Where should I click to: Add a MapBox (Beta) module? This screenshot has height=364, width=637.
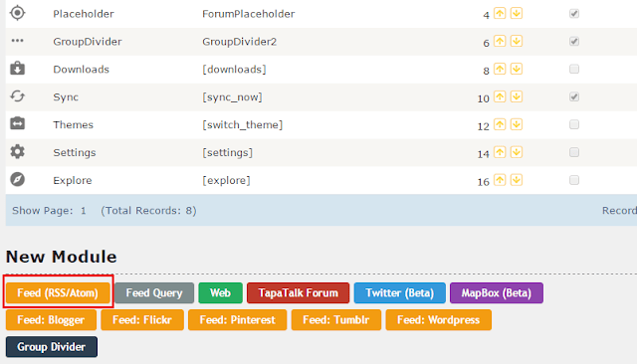click(497, 293)
